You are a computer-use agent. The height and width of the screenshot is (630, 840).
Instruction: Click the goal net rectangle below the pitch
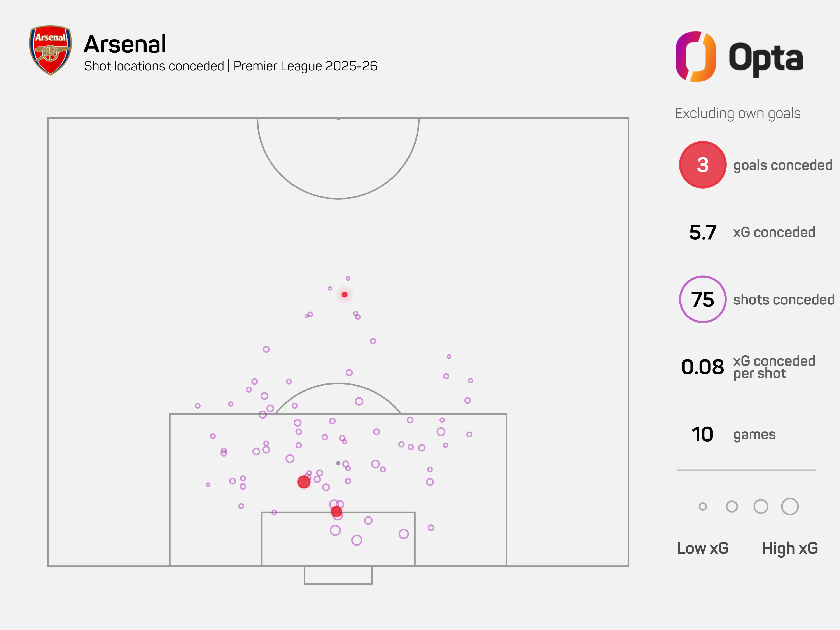pos(338,575)
